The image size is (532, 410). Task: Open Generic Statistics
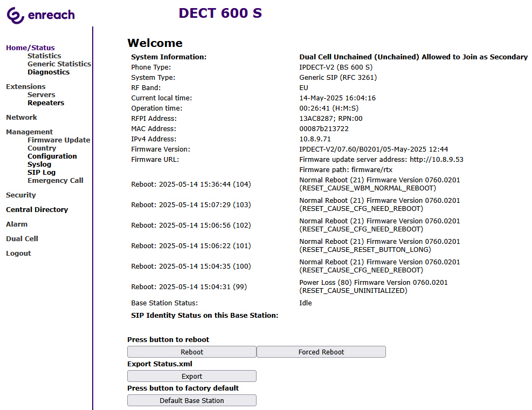(59, 64)
